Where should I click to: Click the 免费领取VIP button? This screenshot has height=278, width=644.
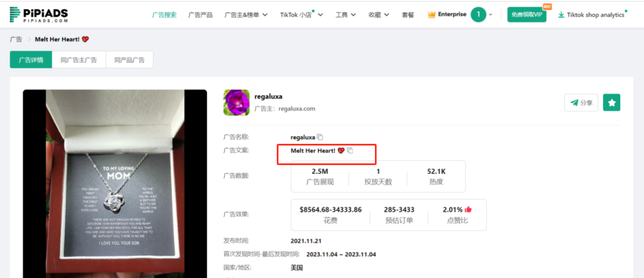[x=527, y=14]
